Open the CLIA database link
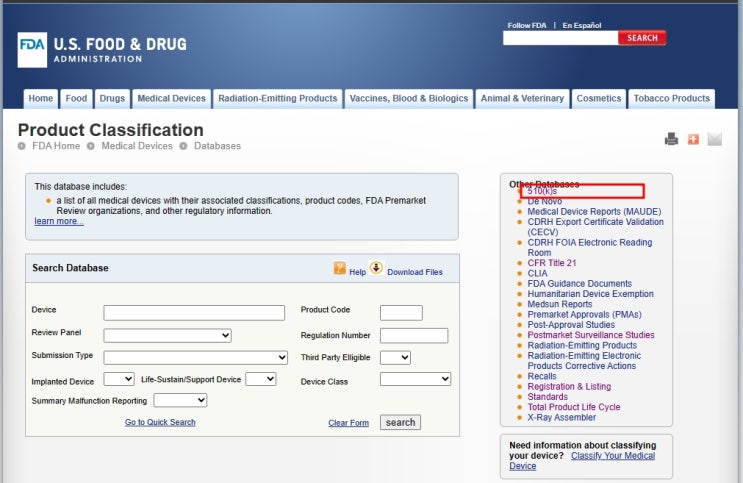The width and height of the screenshot is (743, 483). 537,273
